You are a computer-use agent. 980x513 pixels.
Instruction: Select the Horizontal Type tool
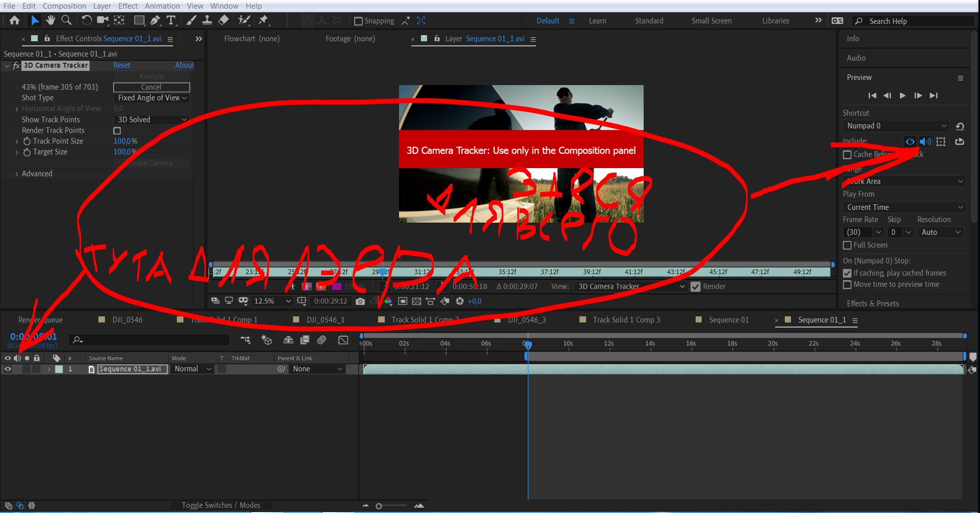[x=171, y=20]
